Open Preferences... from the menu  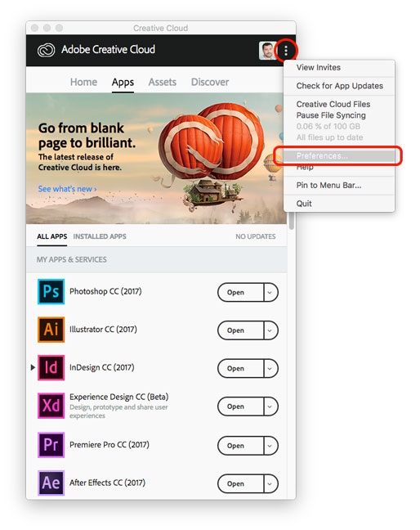pos(339,156)
